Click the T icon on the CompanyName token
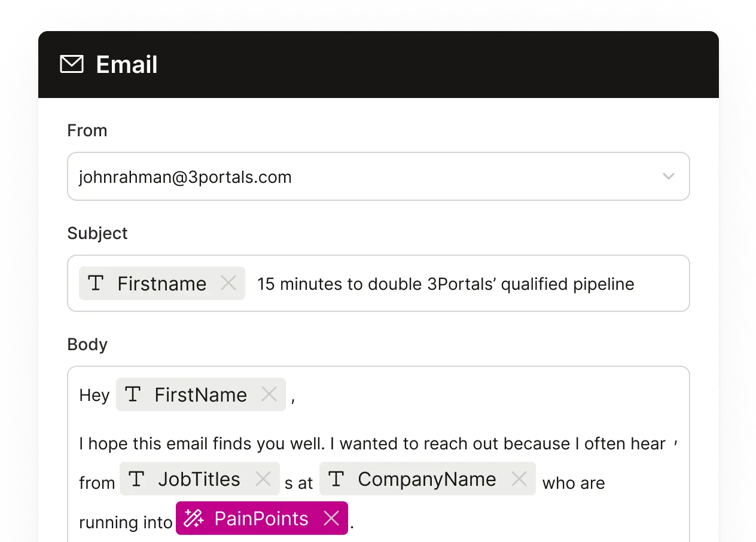 pyautogui.click(x=337, y=479)
